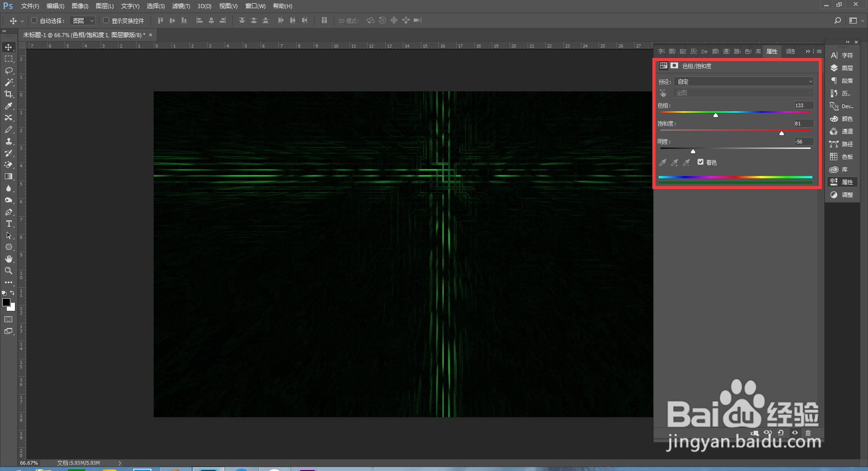This screenshot has width=868, height=471.
Task: Select the Move tool
Action: (x=9, y=47)
